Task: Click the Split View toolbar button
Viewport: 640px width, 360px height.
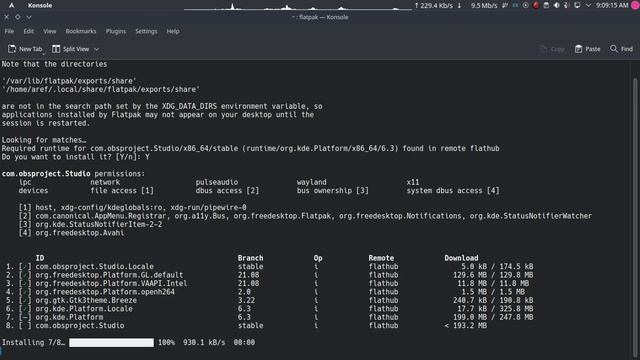Action: point(71,49)
